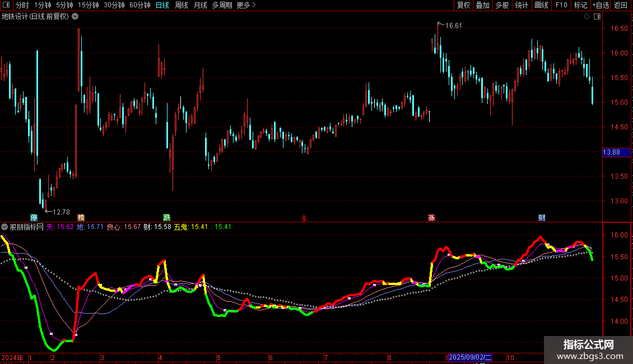
Task: Click the 地: 15.71 indicator value
Action: pyautogui.click(x=90, y=227)
